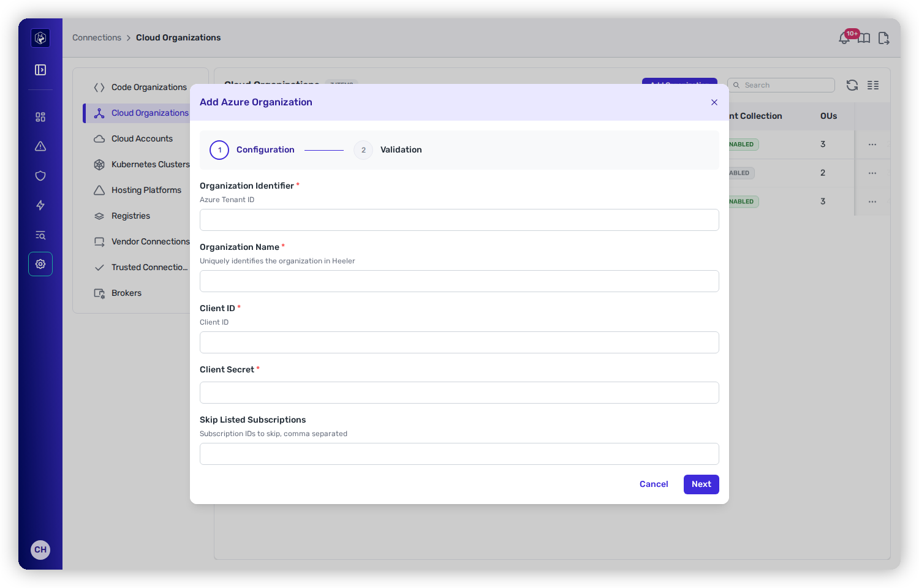The width and height of the screenshot is (919, 588).
Task: Open Vendor Connections section
Action: click(x=141, y=242)
